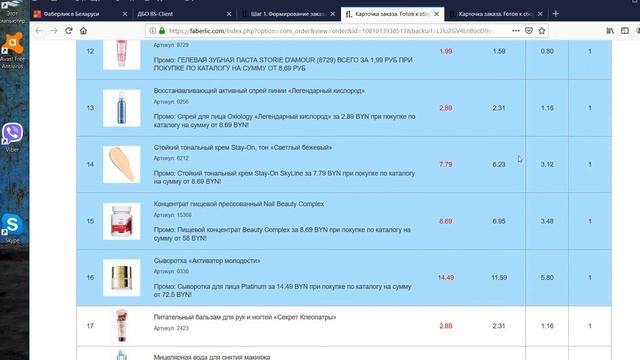The height and width of the screenshot is (360, 640).
Task: Open Сыворотка «Активатор молодости» link
Action: [x=207, y=260]
